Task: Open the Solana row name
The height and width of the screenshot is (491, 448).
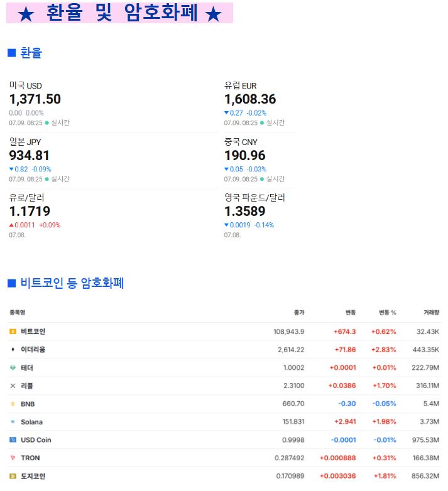Action: [x=31, y=422]
